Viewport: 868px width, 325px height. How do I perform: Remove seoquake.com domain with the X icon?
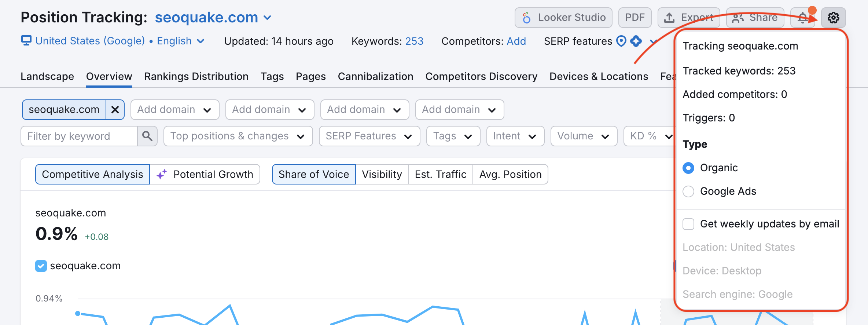pos(115,110)
